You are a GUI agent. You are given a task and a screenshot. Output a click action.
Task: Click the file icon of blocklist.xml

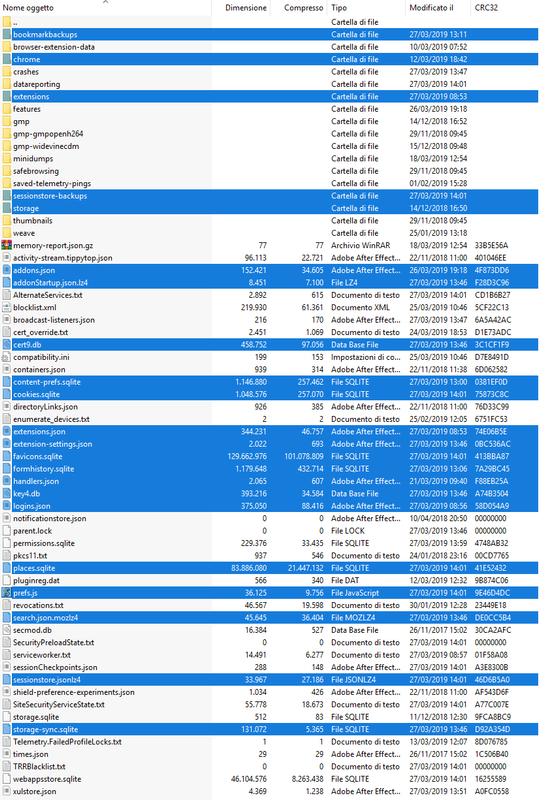[x=6, y=308]
